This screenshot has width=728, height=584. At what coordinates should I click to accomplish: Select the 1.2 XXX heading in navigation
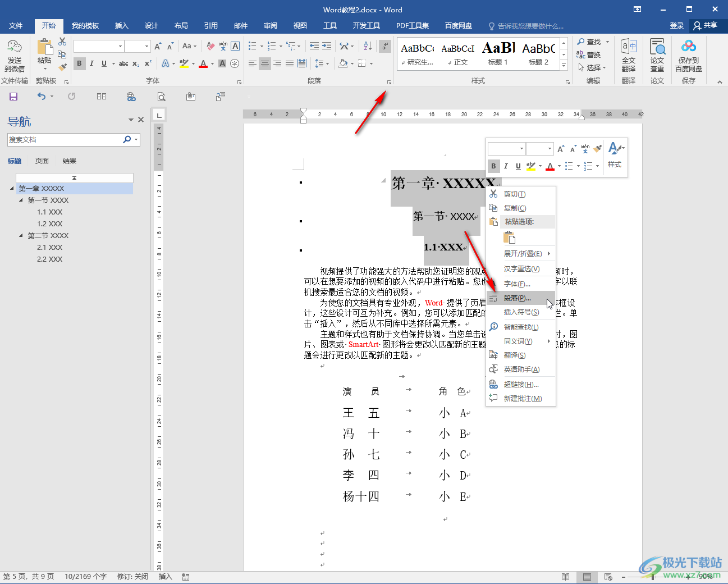click(x=50, y=224)
